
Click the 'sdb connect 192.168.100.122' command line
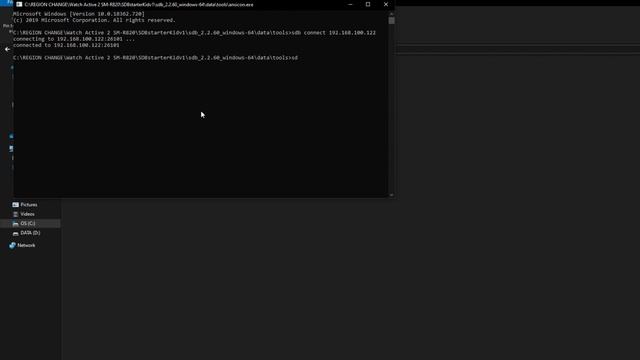pos(194,33)
